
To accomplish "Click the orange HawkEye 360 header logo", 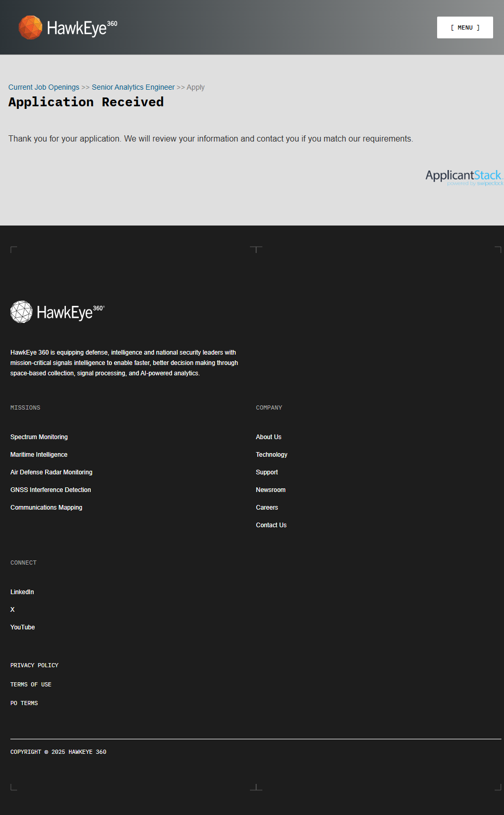I will tap(68, 27).
